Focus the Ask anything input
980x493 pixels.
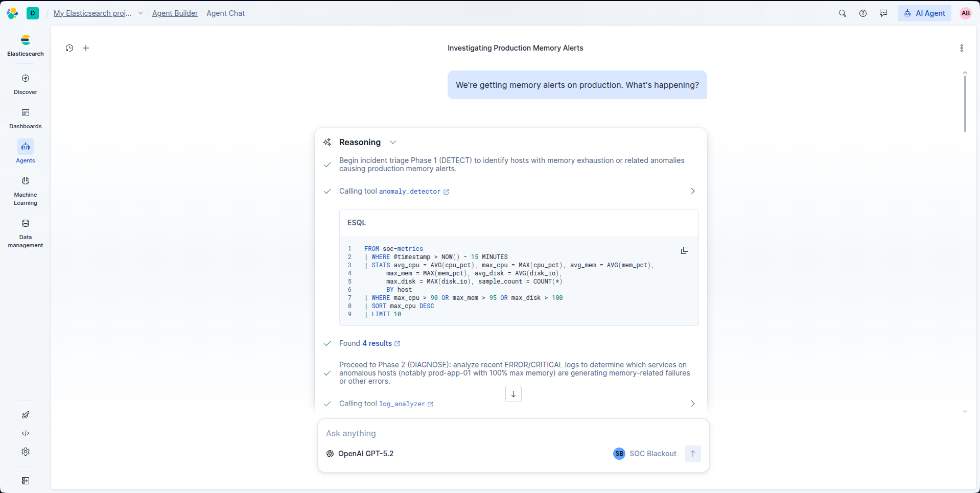(x=513, y=433)
